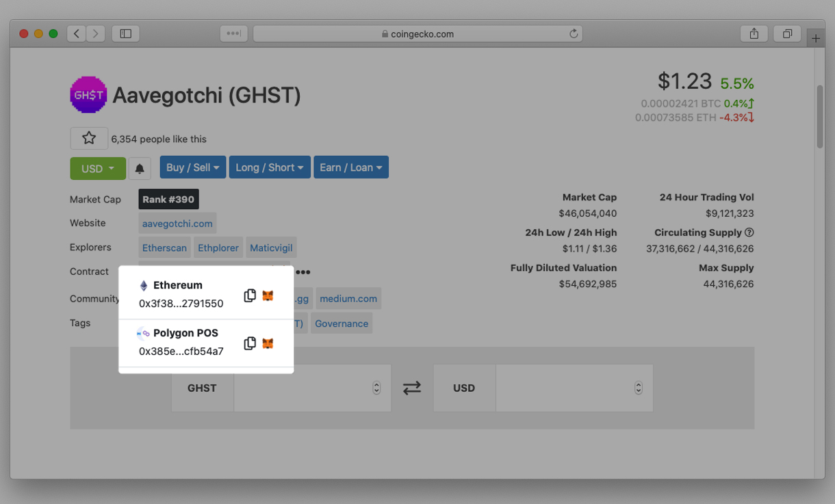Click the GHST amount input field
This screenshot has height=504, width=835.
[x=312, y=388]
